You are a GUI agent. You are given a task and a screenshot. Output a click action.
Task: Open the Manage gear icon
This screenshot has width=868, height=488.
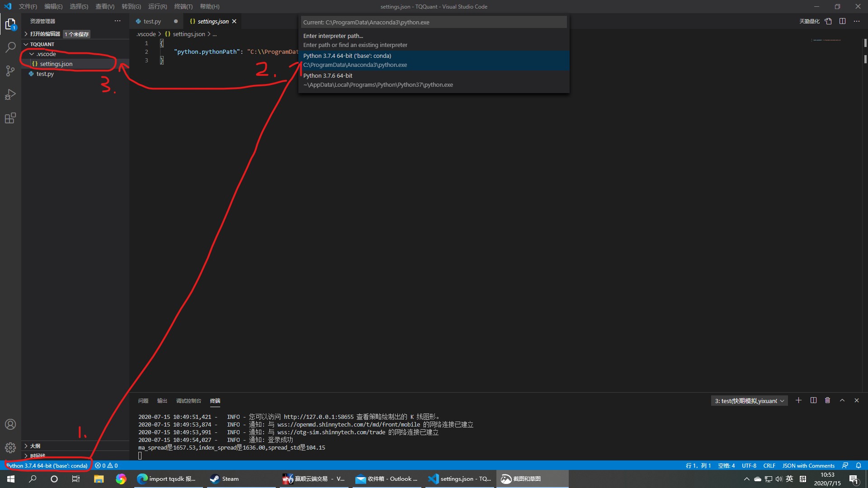click(10, 447)
